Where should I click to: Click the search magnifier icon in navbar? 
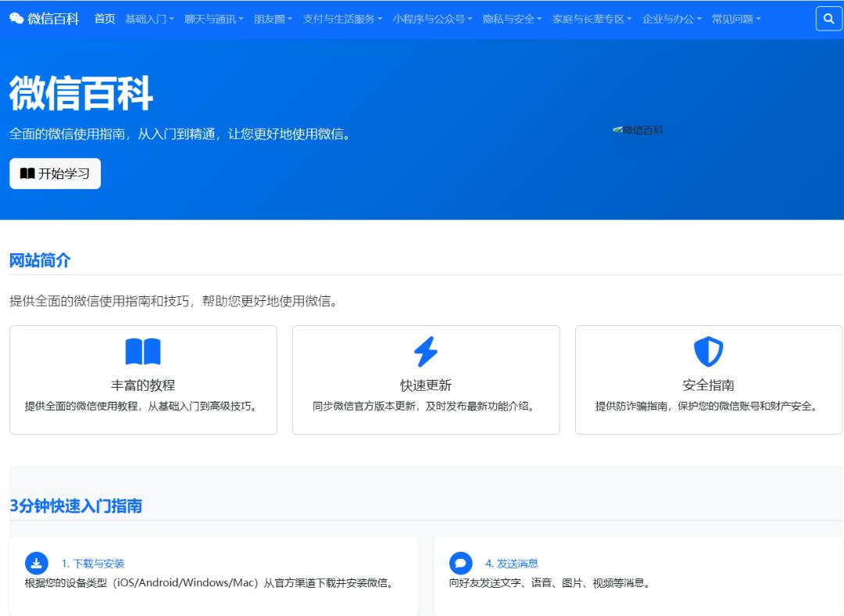coord(828,19)
